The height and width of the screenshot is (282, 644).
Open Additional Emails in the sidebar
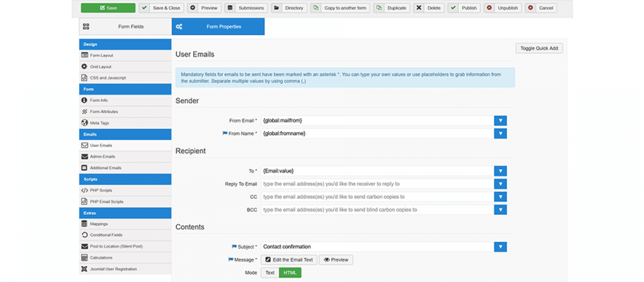click(125, 168)
